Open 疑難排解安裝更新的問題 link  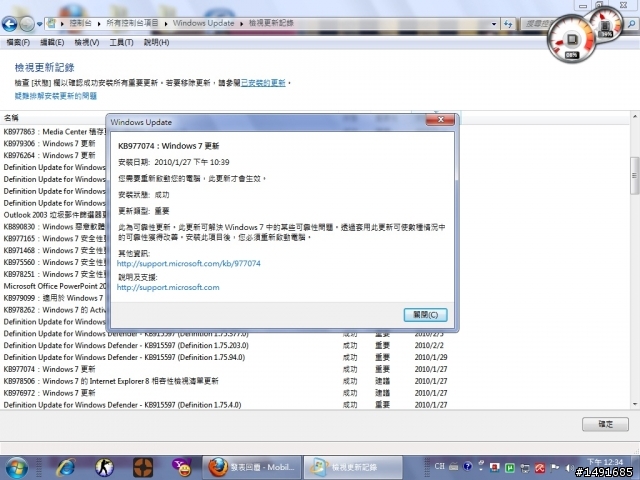pyautogui.click(x=56, y=96)
